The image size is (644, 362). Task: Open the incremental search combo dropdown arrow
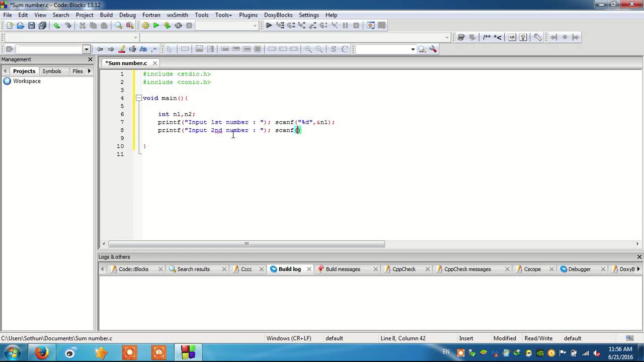(87, 49)
